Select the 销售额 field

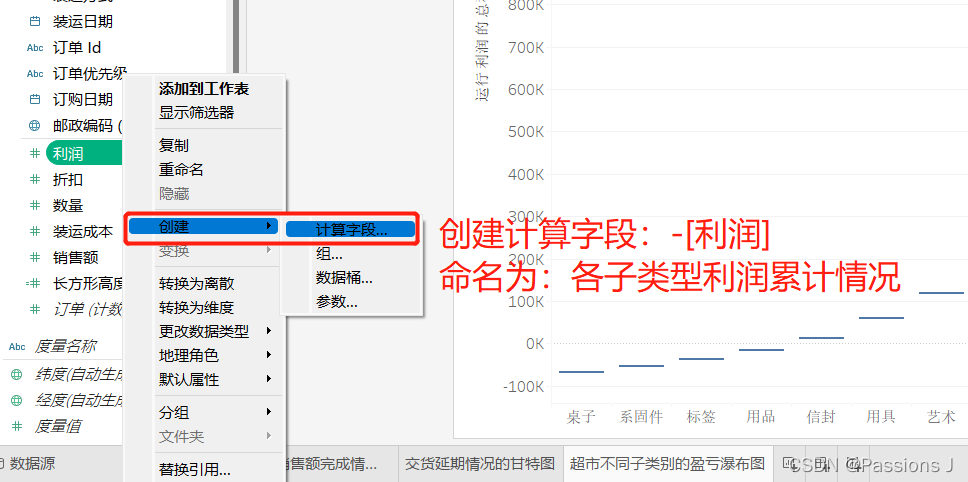75,257
